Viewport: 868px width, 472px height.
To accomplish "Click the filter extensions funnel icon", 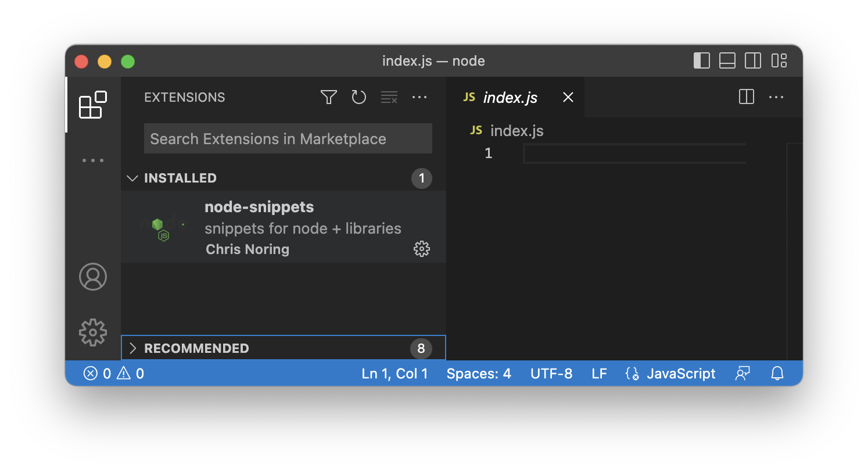I will 329,97.
